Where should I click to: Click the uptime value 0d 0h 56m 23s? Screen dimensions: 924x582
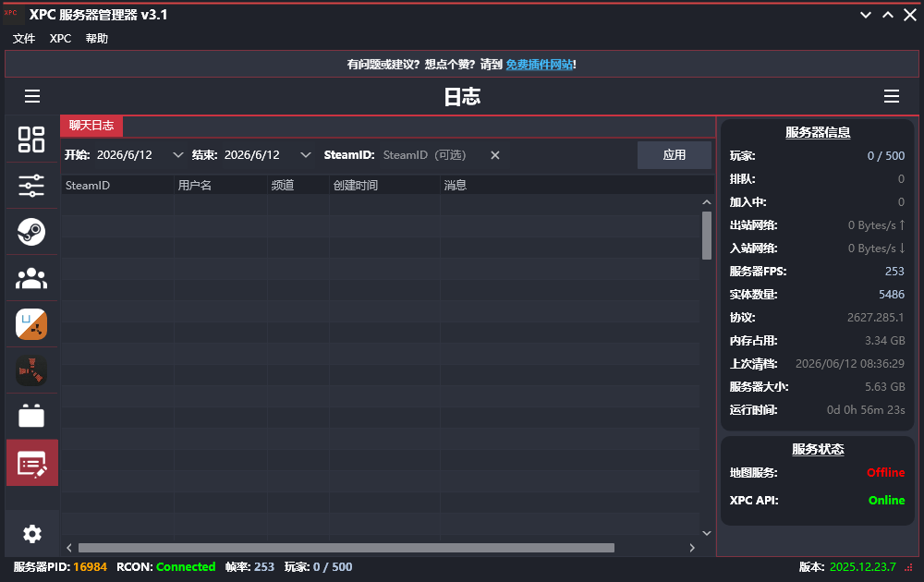[x=866, y=410]
